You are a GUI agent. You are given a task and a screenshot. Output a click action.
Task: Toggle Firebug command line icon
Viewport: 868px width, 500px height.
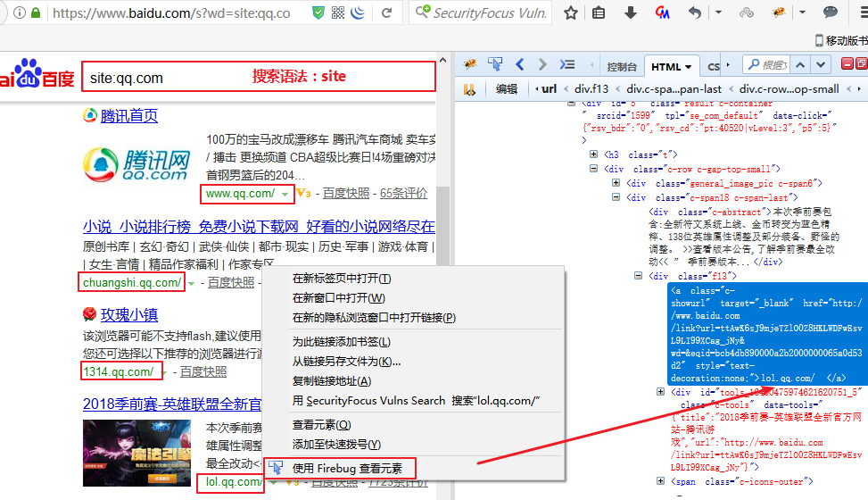566,64
